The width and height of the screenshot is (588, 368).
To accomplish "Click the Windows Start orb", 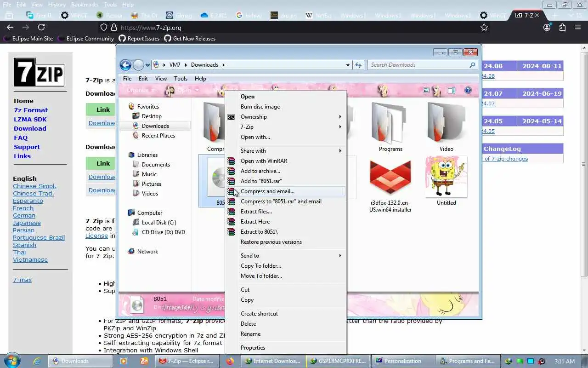I will tap(11, 361).
